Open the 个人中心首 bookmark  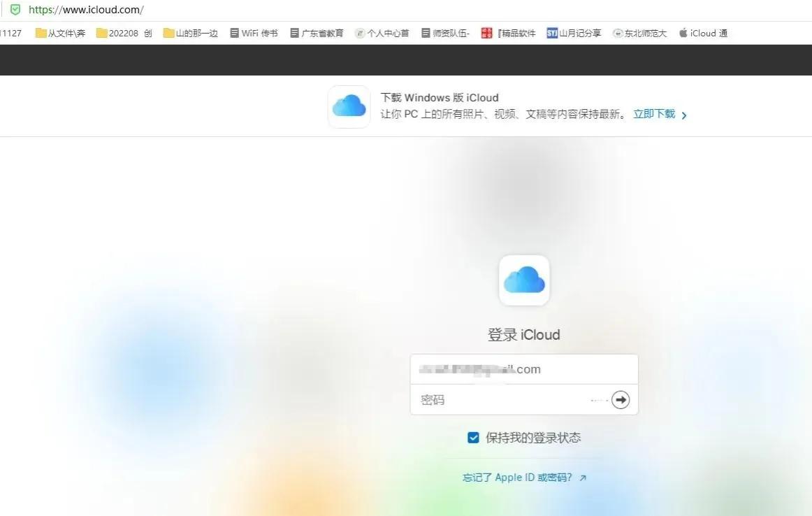pos(382,33)
